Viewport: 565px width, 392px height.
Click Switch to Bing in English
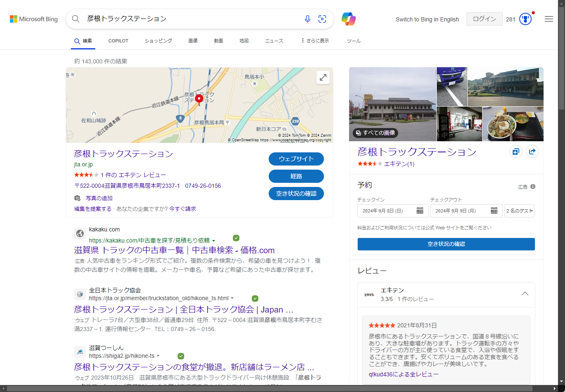427,19
